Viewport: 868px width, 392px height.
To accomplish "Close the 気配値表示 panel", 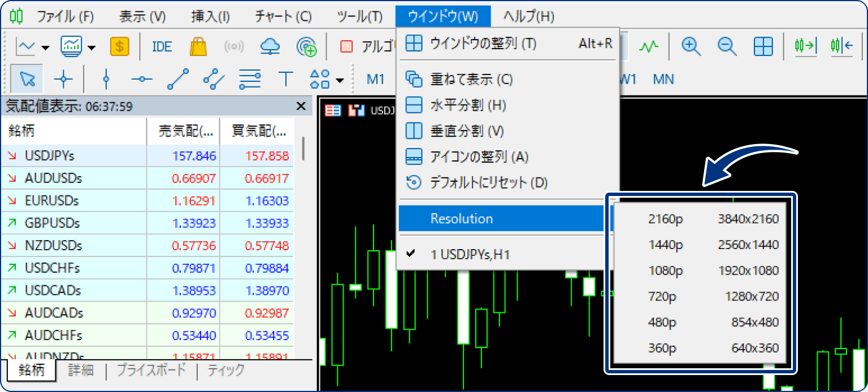I will click(x=302, y=106).
